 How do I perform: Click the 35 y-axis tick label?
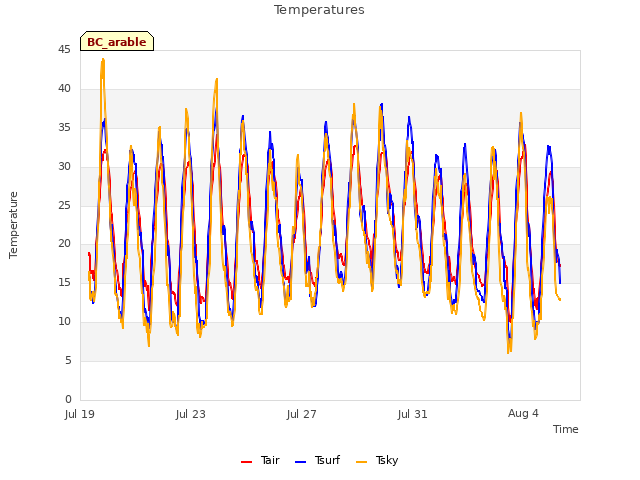[x=64, y=128]
